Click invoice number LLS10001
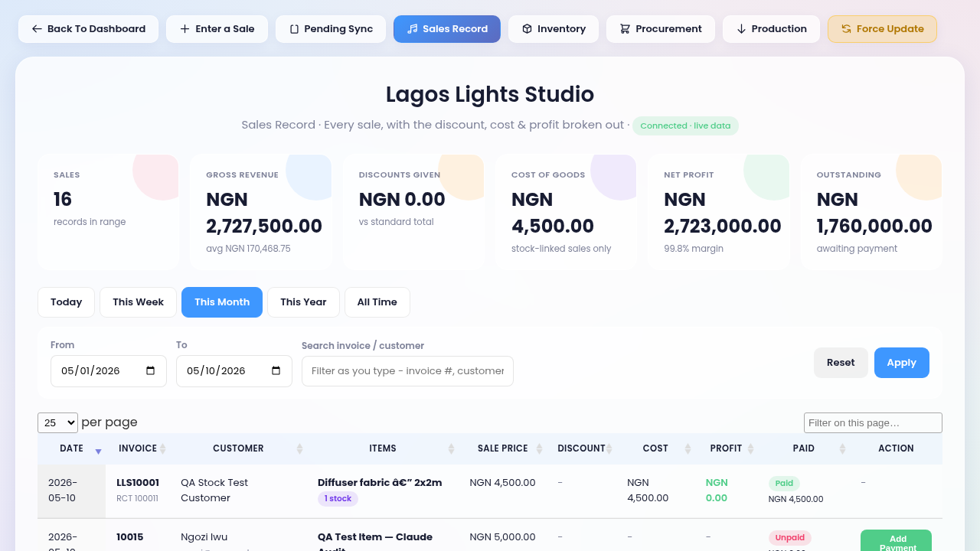This screenshot has width=980, height=551. coord(138,483)
